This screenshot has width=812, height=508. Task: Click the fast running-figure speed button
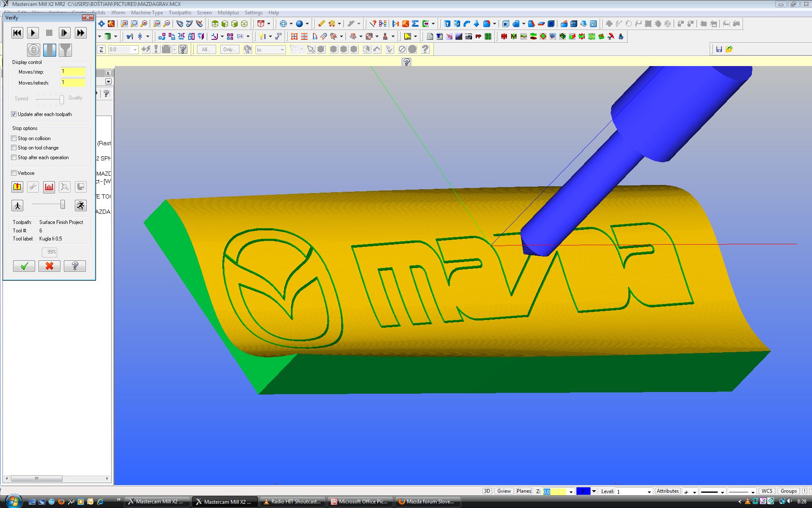[x=80, y=205]
